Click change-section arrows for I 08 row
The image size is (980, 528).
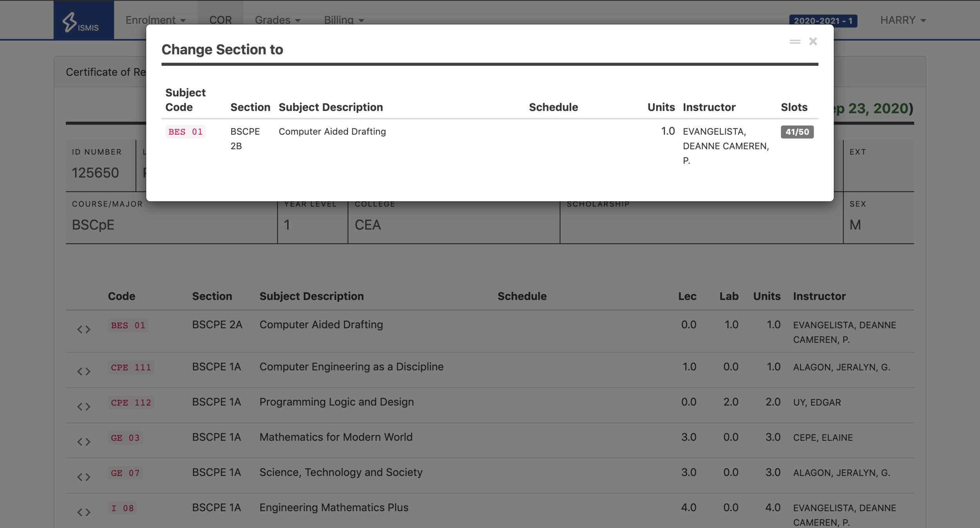tap(83, 512)
